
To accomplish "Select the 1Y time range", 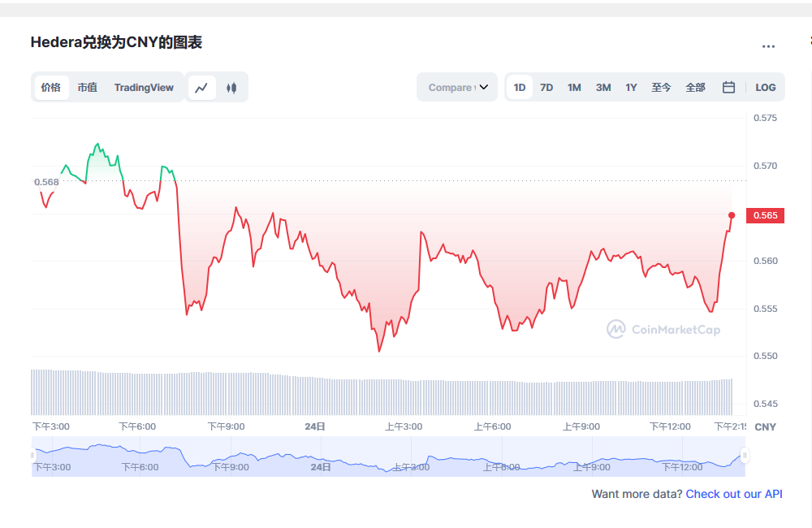I will point(631,88).
